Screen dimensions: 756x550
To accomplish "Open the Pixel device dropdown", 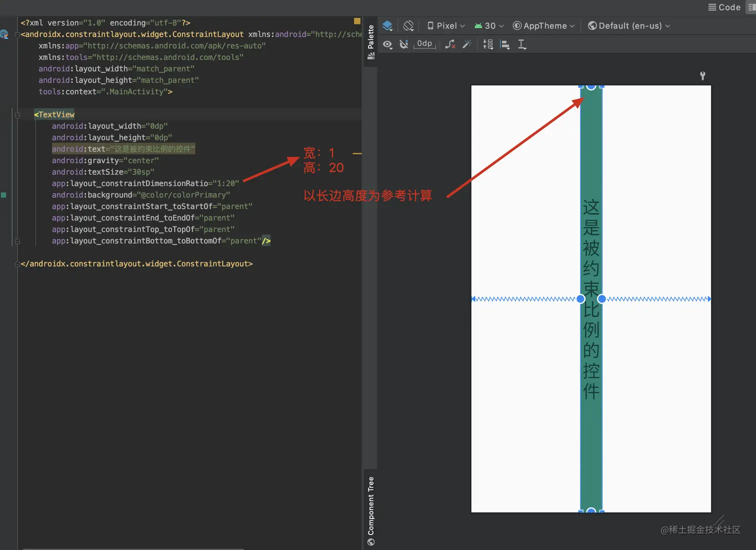I will 446,25.
